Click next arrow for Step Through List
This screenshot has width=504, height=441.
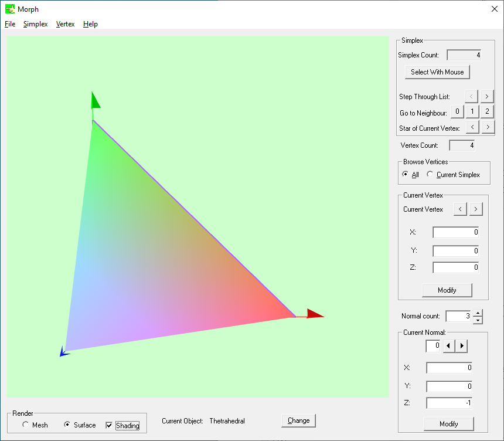click(488, 96)
